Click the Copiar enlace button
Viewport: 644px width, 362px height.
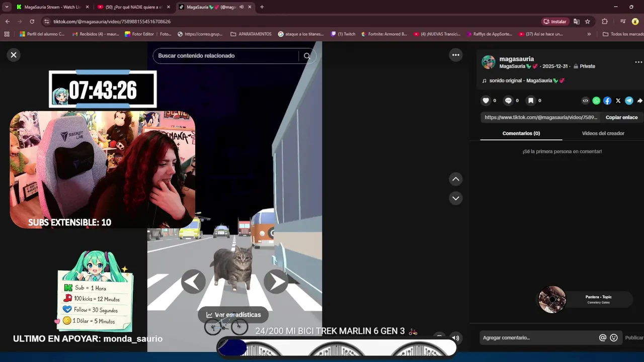point(621,117)
